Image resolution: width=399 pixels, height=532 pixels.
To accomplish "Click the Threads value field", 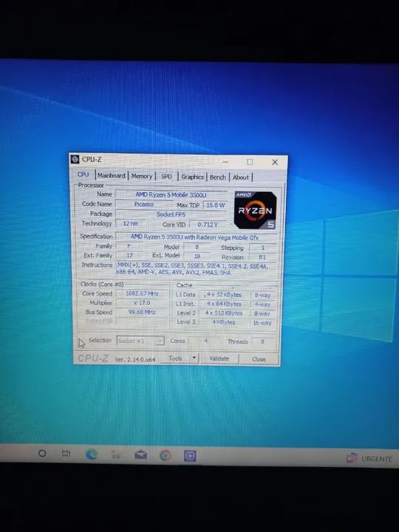I will (x=262, y=341).
